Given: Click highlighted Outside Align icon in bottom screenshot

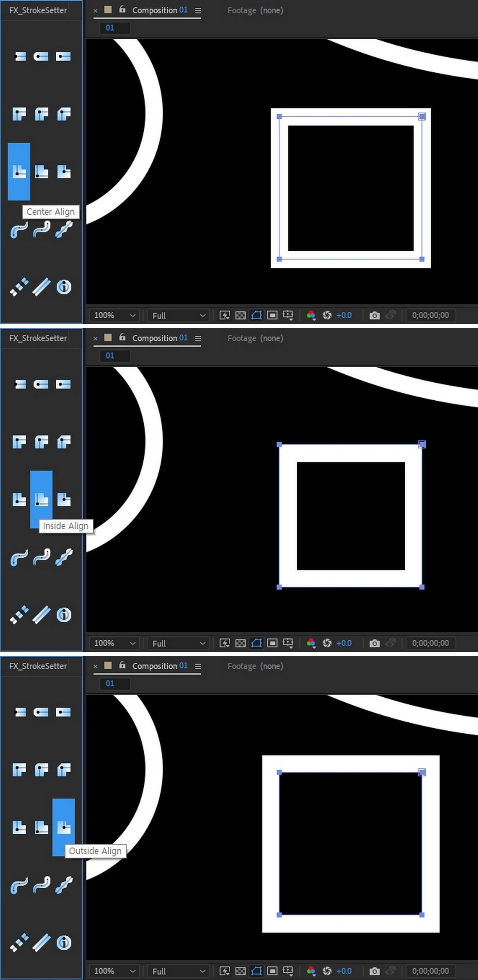Looking at the screenshot, I should 64,827.
